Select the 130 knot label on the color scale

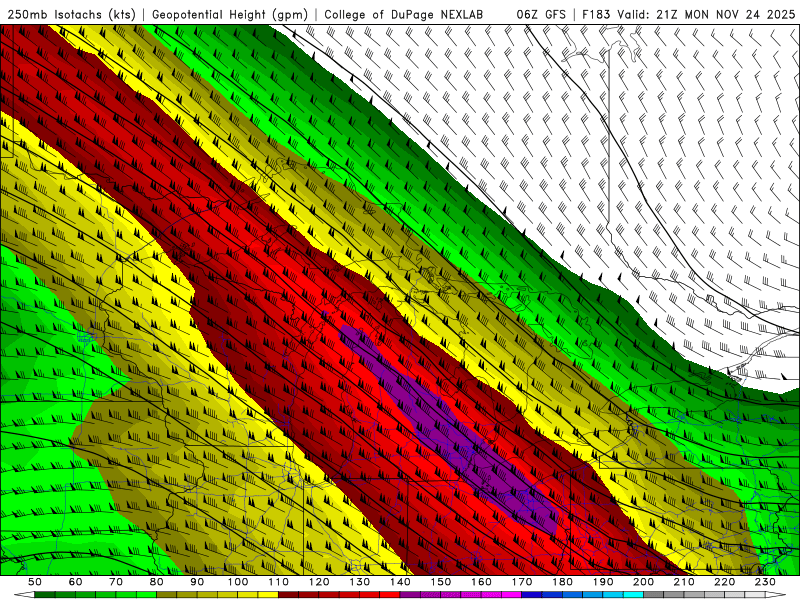pyautogui.click(x=360, y=582)
